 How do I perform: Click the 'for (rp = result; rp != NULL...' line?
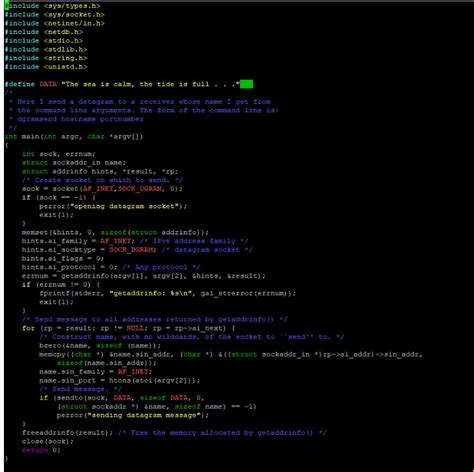pos(129,328)
